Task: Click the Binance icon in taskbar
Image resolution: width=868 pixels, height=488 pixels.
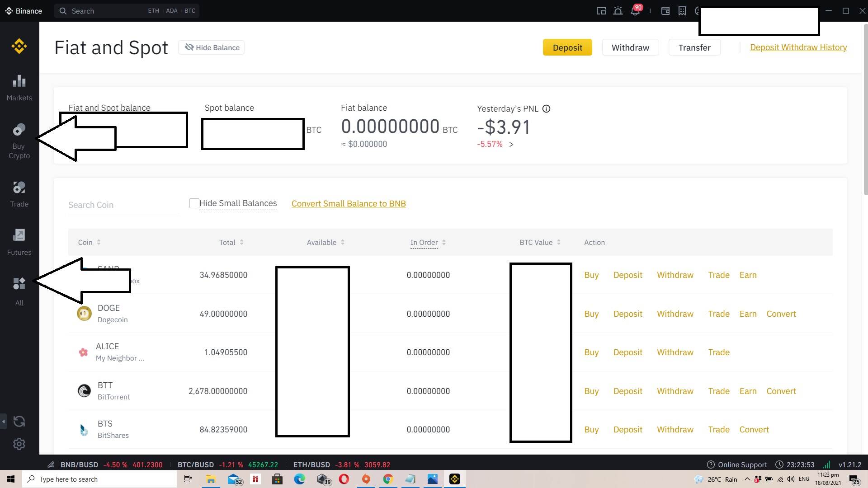Action: coord(455,479)
